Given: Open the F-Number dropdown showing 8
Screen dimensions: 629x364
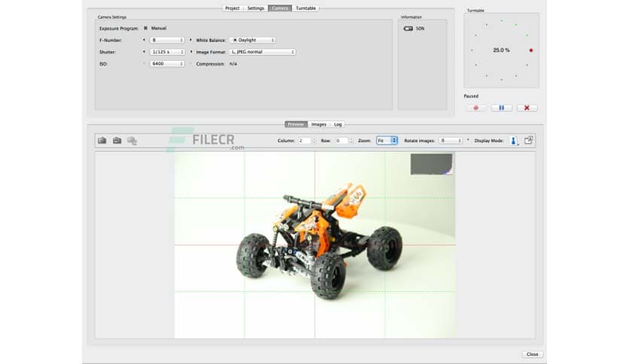Looking at the screenshot, I should click(167, 40).
